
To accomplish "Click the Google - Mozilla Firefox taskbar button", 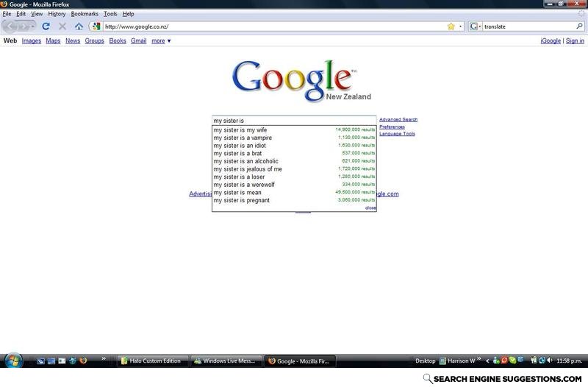I will click(300, 361).
